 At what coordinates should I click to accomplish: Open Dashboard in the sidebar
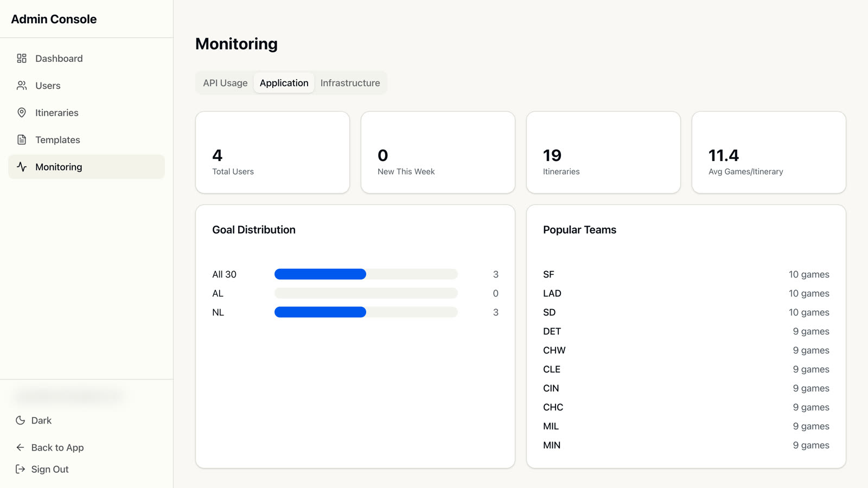[86, 59]
